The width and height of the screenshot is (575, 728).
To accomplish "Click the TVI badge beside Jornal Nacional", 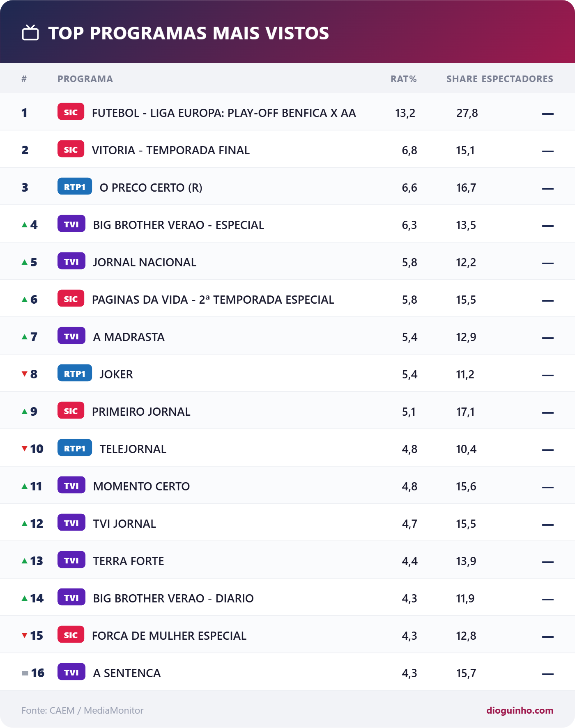I will pos(71,261).
